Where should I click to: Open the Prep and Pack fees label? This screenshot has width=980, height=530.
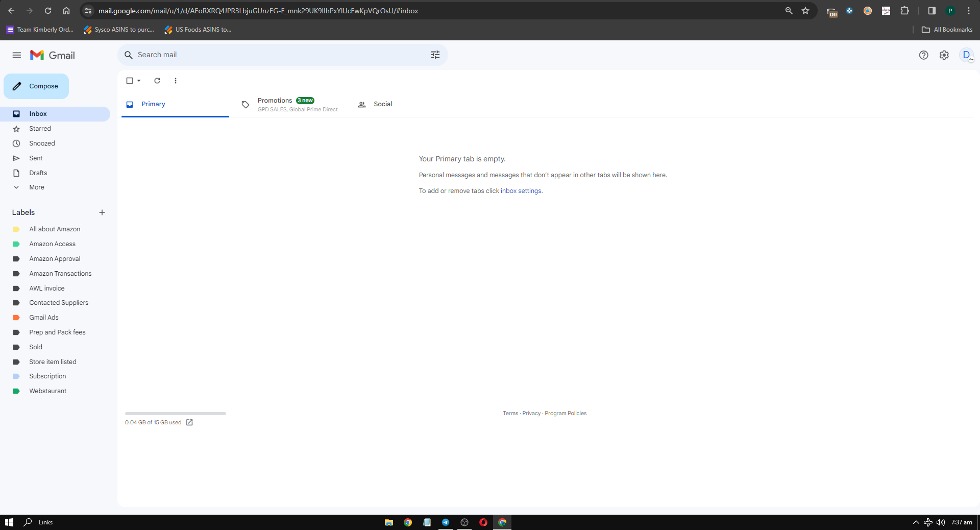point(55,332)
